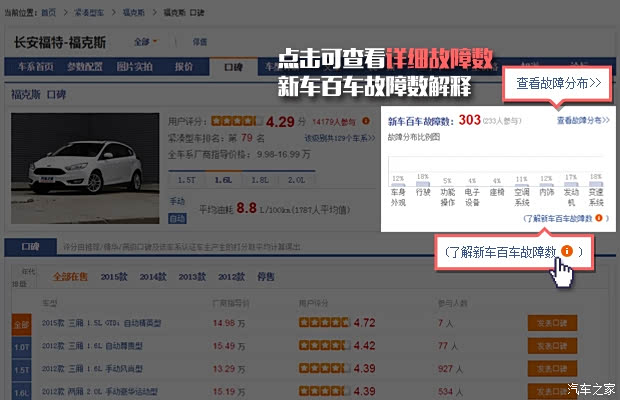The height and width of the screenshot is (400, 620).
Task: Filter by 2012款 model year
Action: click(x=232, y=277)
